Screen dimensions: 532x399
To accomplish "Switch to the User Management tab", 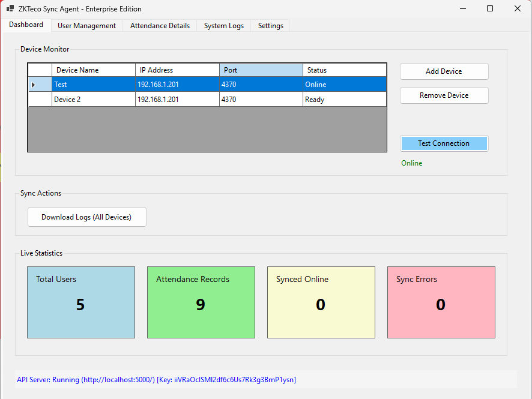I will pos(86,26).
